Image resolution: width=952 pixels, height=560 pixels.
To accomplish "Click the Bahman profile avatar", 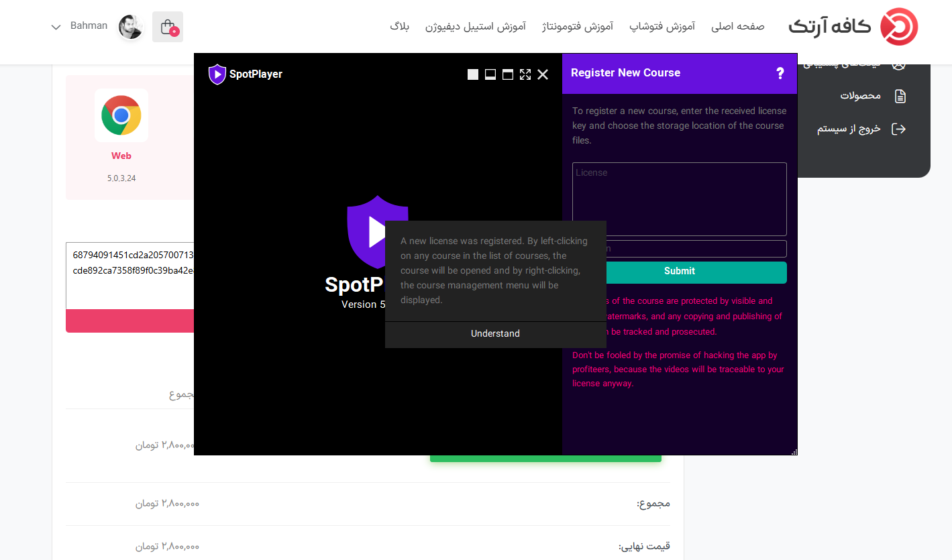I will [x=131, y=27].
